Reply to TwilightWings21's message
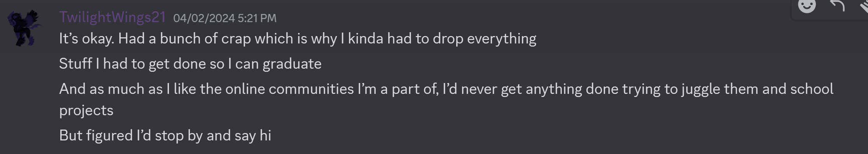 837,5
